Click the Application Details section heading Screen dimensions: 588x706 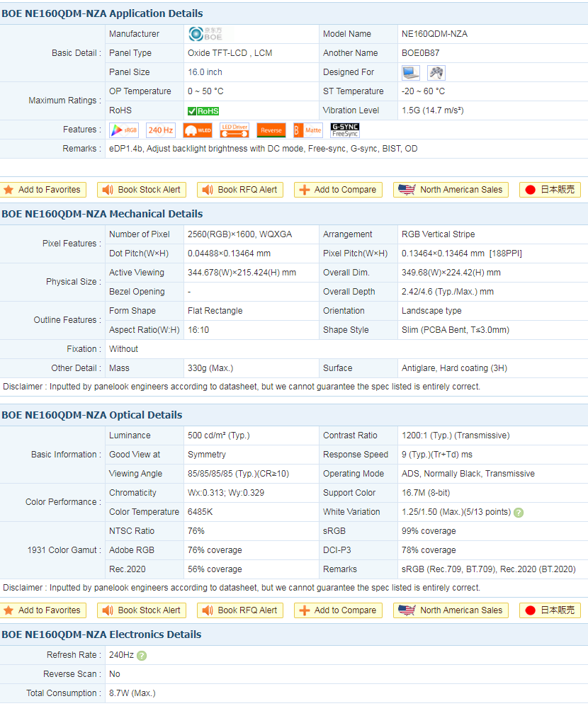click(102, 13)
